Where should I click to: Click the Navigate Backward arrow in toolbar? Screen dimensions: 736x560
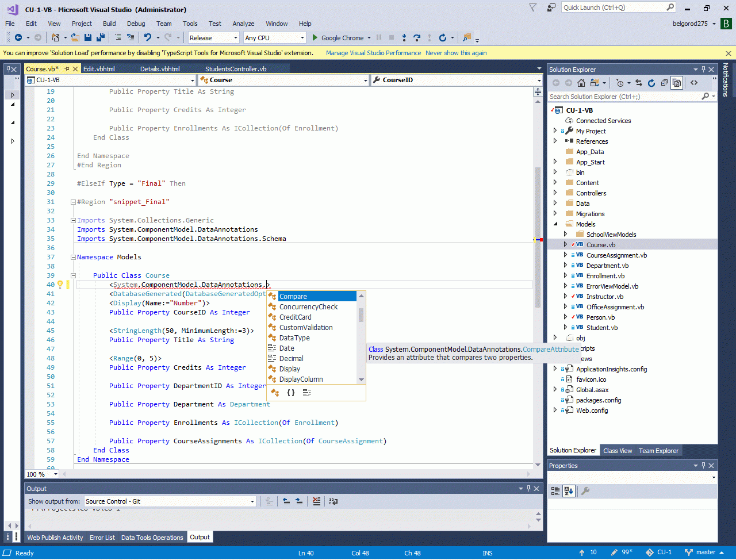pos(18,38)
